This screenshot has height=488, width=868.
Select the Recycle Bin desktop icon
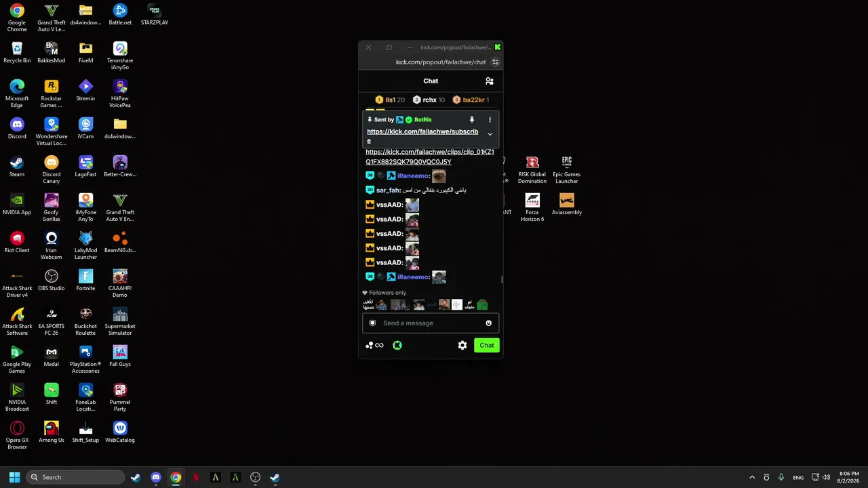pos(17,53)
